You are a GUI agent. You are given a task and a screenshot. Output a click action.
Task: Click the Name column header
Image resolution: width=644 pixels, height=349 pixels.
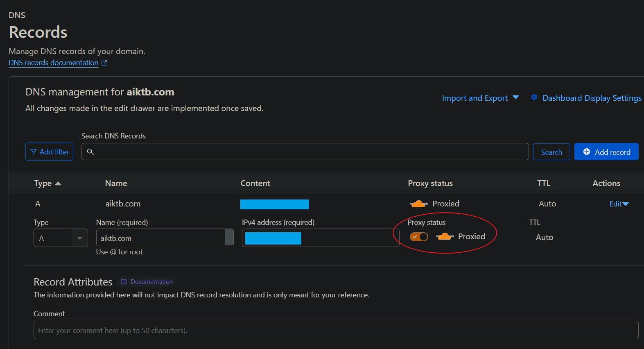click(x=116, y=183)
